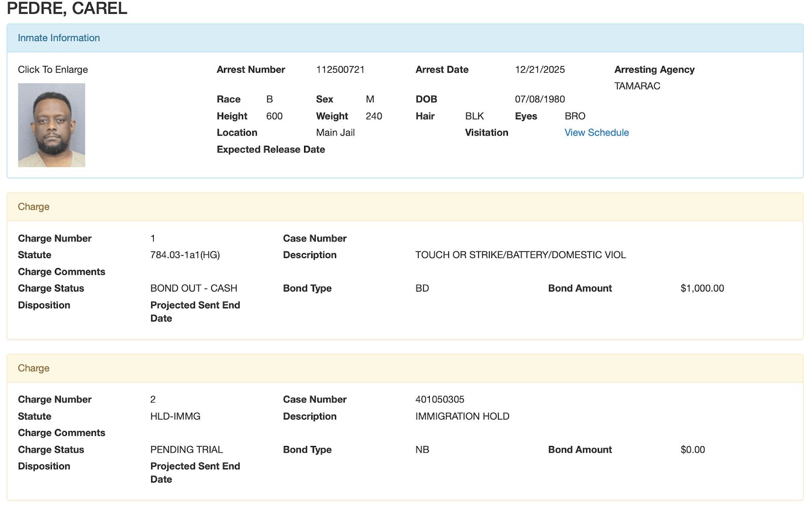Click the height value 600

click(274, 116)
